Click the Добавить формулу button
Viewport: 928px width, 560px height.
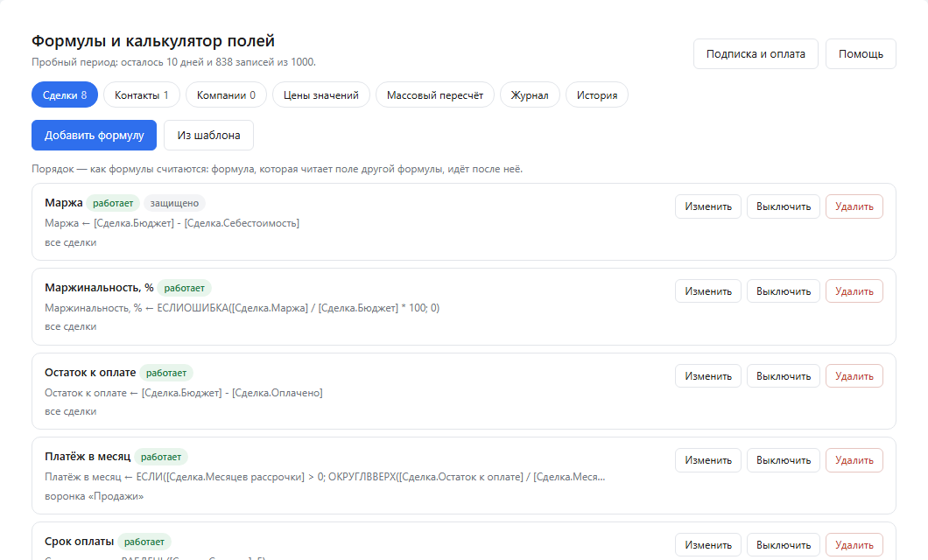click(94, 136)
